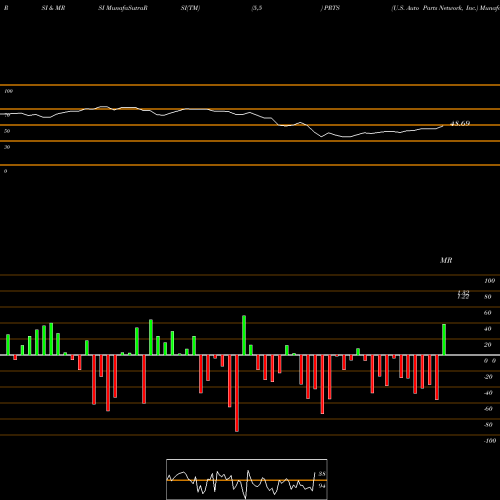The width and height of the screenshot is (500, 500).
Task: Open the mini oscillator chart thumbnail
Action: point(247,479)
